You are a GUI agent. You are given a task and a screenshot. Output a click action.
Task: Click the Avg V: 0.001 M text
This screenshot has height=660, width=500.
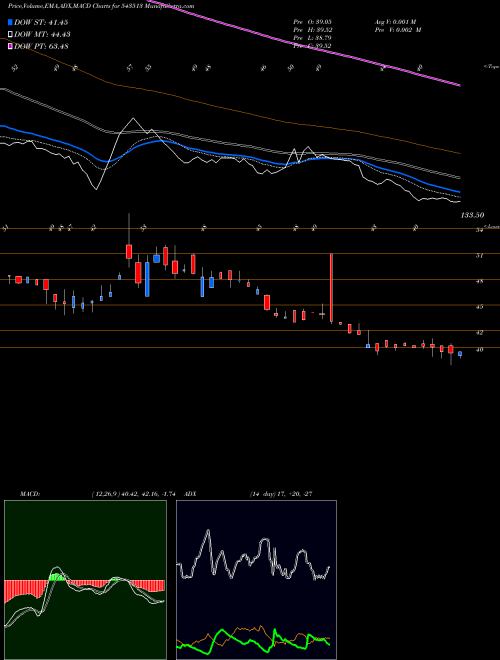point(398,22)
